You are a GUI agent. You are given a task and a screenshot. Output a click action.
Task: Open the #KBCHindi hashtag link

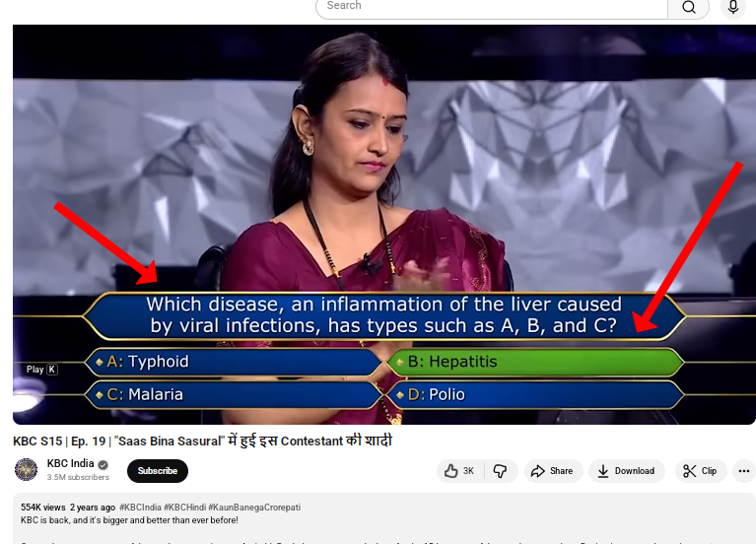point(185,508)
